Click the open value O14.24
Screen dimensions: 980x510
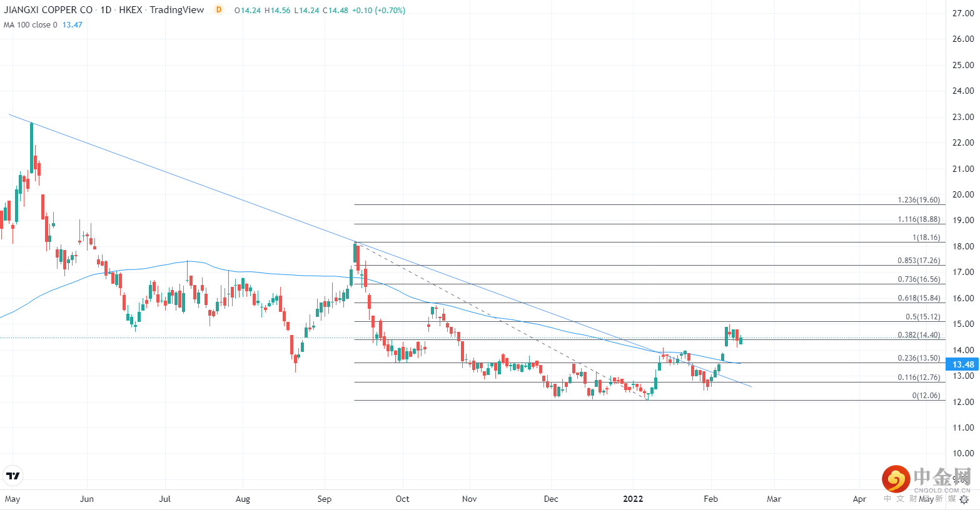248,11
